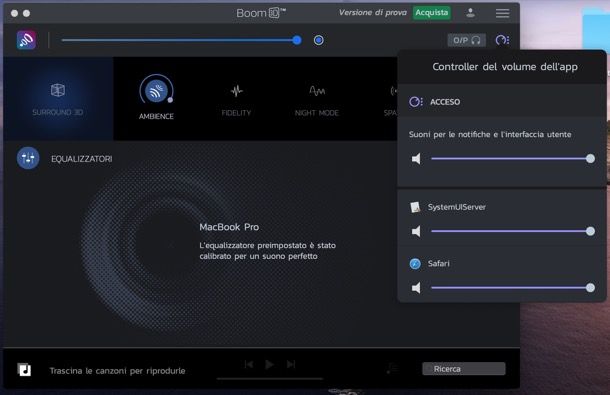Click the SystemUIServer volume slider handle
The image size is (610, 395).
[x=590, y=231]
